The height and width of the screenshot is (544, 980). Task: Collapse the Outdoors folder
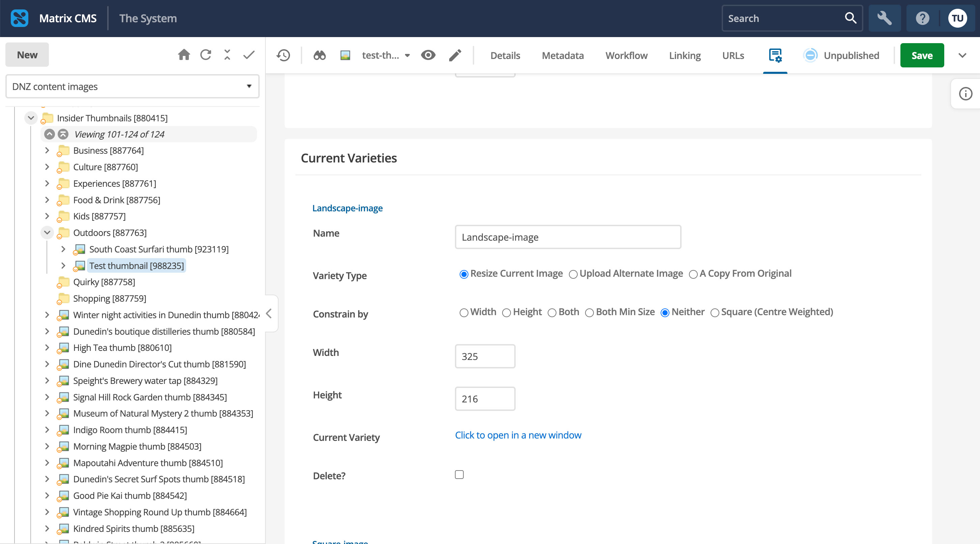(47, 233)
